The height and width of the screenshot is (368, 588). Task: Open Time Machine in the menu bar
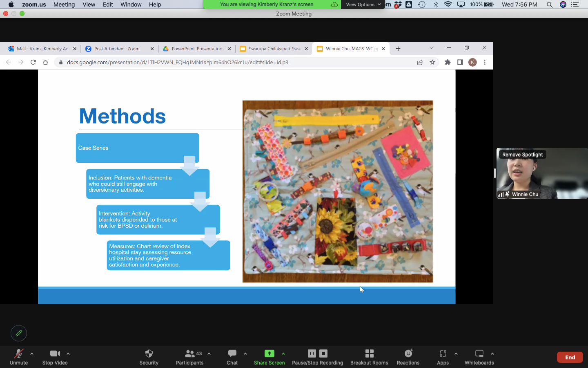(x=422, y=4)
